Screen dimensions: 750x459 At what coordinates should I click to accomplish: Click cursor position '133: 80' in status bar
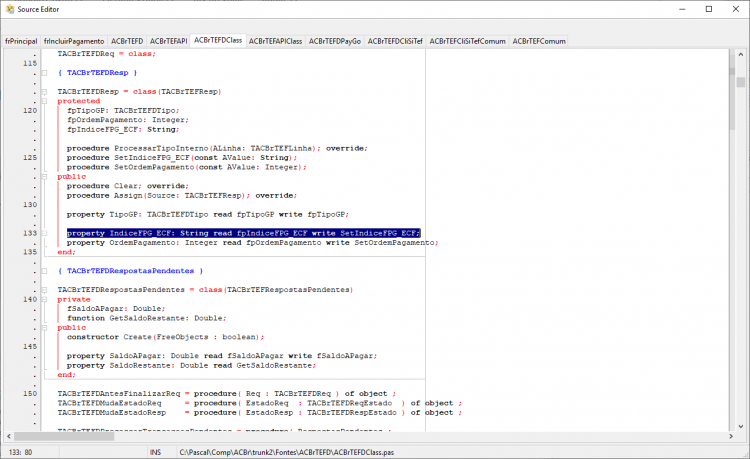(21, 452)
